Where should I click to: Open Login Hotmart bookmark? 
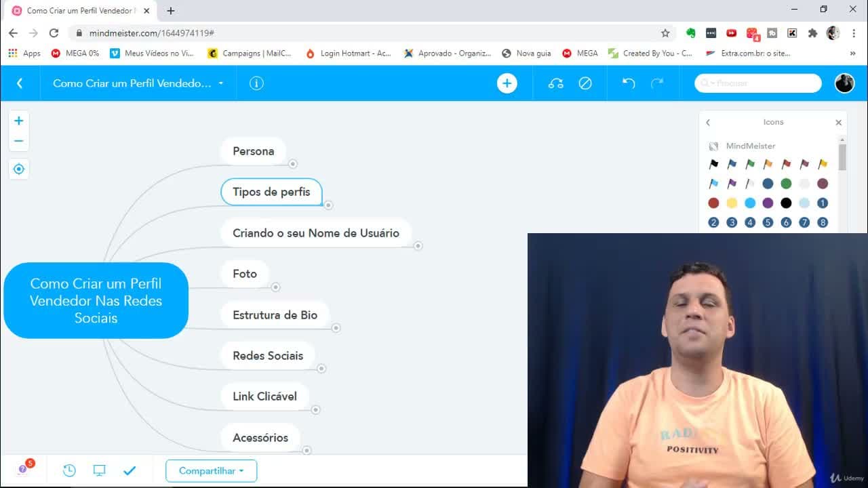coord(349,53)
